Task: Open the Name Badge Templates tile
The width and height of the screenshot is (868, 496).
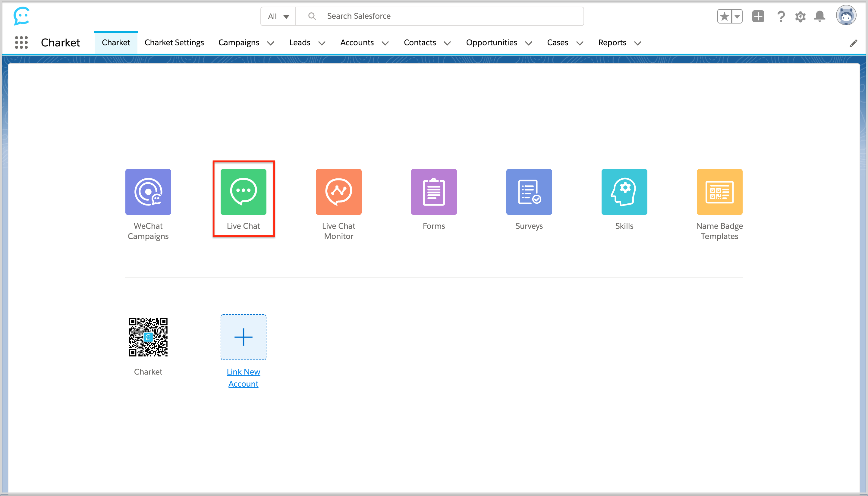Action: [x=719, y=192]
